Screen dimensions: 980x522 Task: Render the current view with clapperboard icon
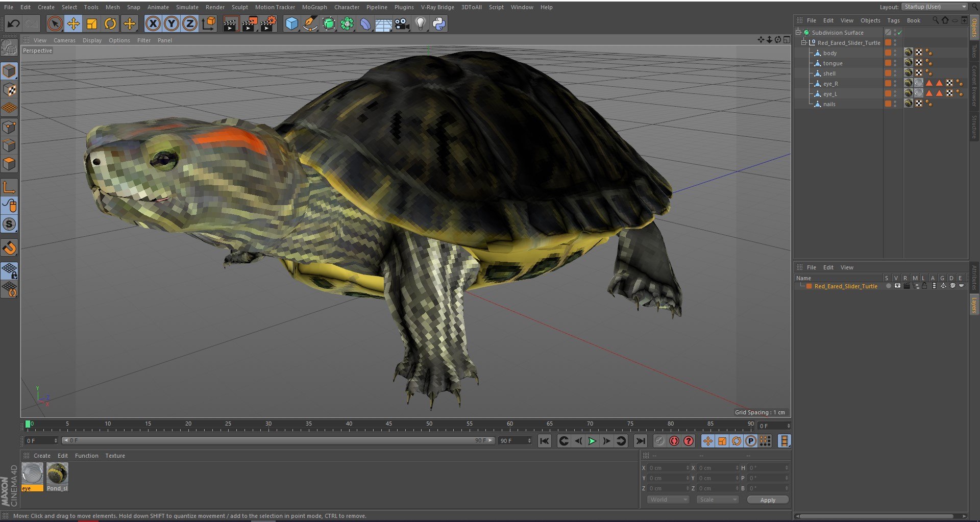coord(231,23)
